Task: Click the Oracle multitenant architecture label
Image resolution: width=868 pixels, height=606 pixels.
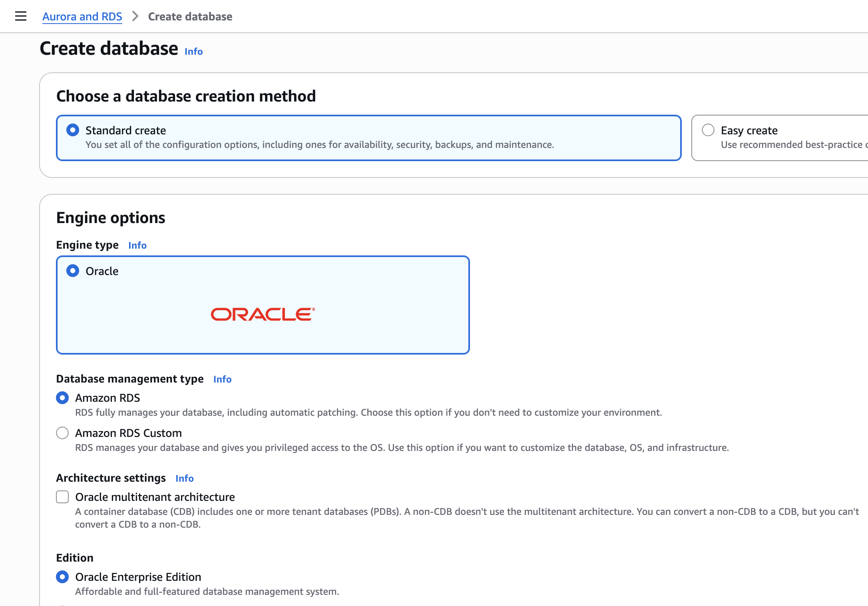Action: click(x=155, y=497)
